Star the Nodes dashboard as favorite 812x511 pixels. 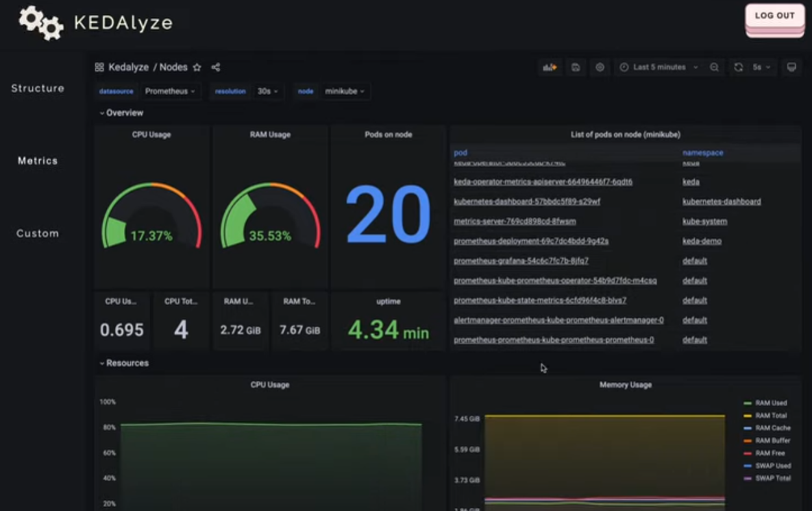tap(197, 67)
